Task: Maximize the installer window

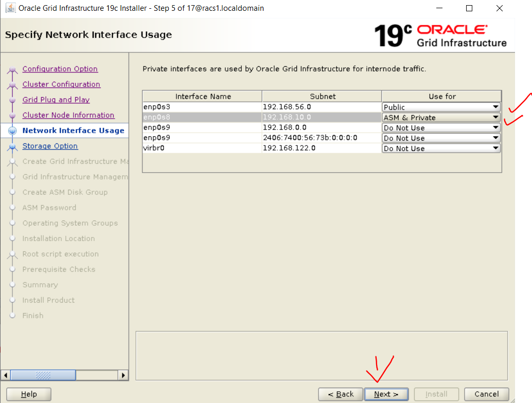Action: tap(469, 8)
